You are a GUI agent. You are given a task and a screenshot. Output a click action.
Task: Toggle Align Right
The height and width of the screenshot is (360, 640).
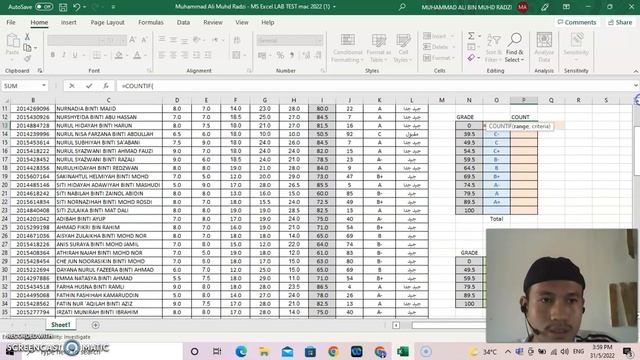tap(185, 55)
